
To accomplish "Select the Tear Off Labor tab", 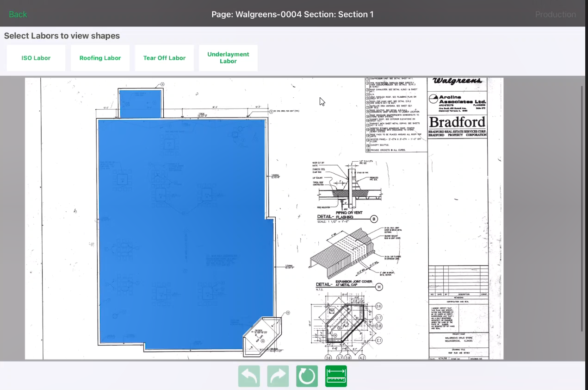I will click(x=164, y=58).
